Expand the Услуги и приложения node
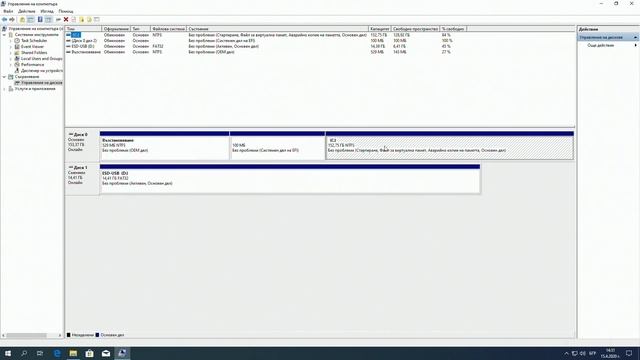This screenshot has height=360, width=640. pos(4,89)
